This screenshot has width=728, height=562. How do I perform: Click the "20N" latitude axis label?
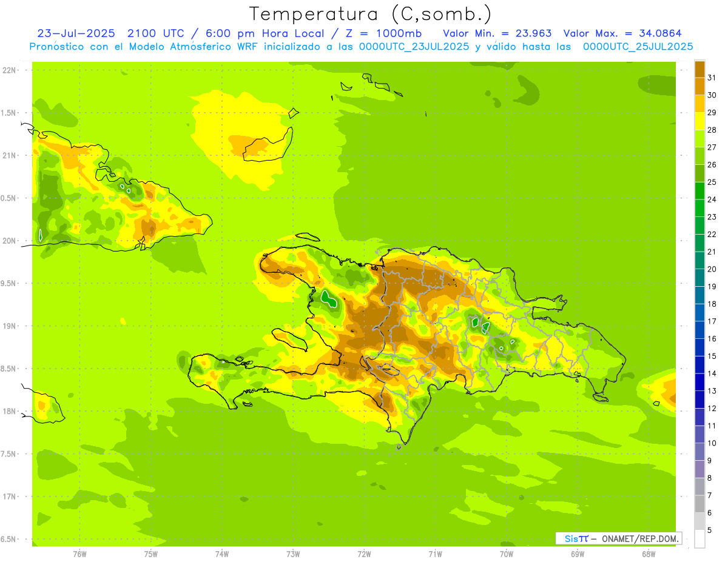point(8,241)
